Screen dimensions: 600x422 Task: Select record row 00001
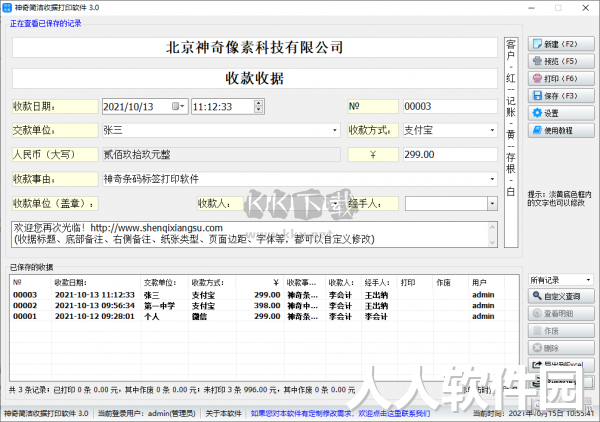tap(264, 316)
